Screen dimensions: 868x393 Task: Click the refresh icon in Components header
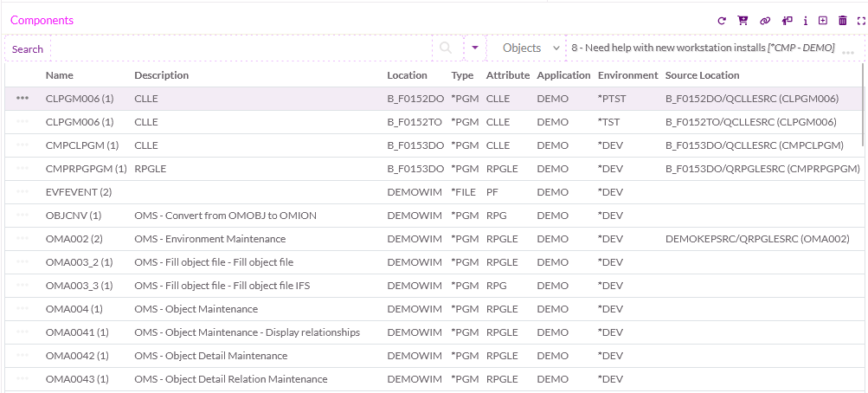tap(722, 21)
